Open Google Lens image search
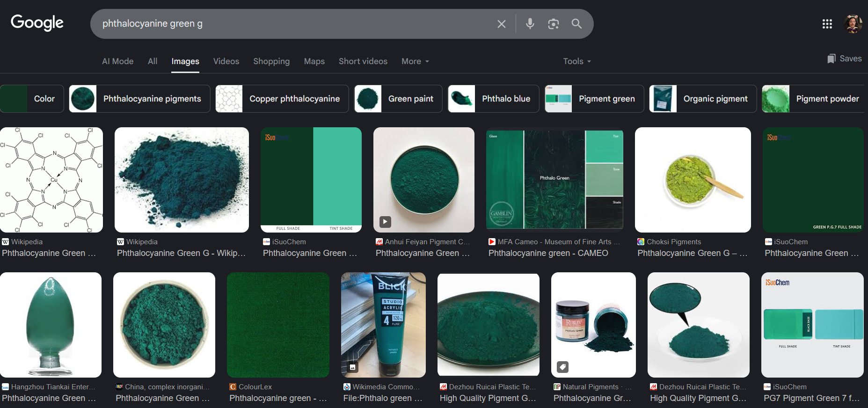Viewport: 868px width, 408px height. [553, 24]
